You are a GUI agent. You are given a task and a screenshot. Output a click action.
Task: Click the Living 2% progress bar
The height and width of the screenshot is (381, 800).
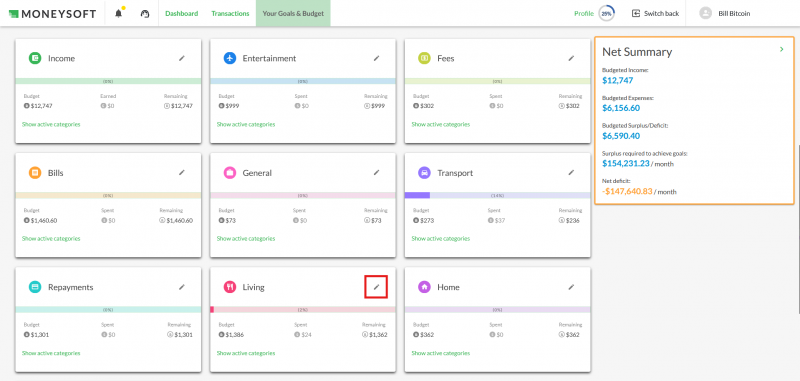tap(303, 310)
